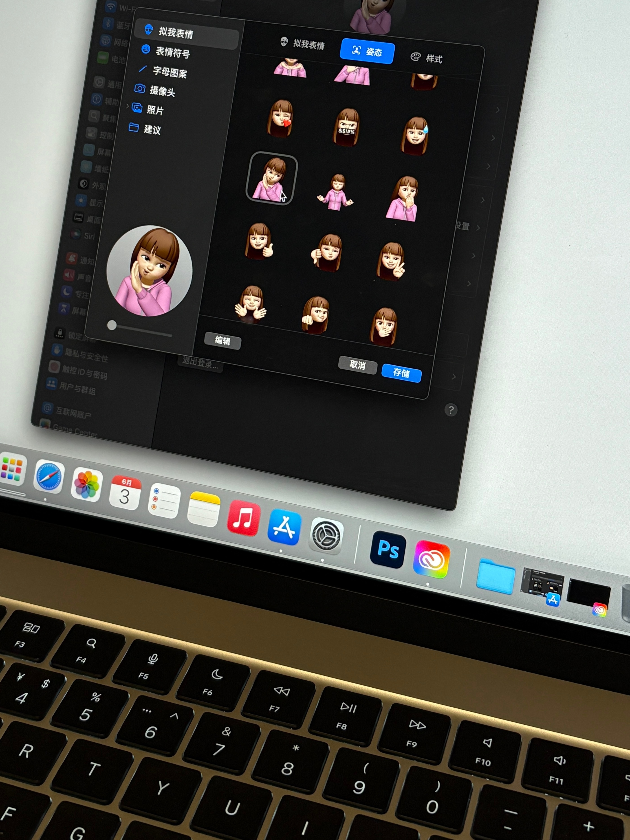Open 通知 in the settings sidebar
The height and width of the screenshot is (840, 630).
[81, 260]
